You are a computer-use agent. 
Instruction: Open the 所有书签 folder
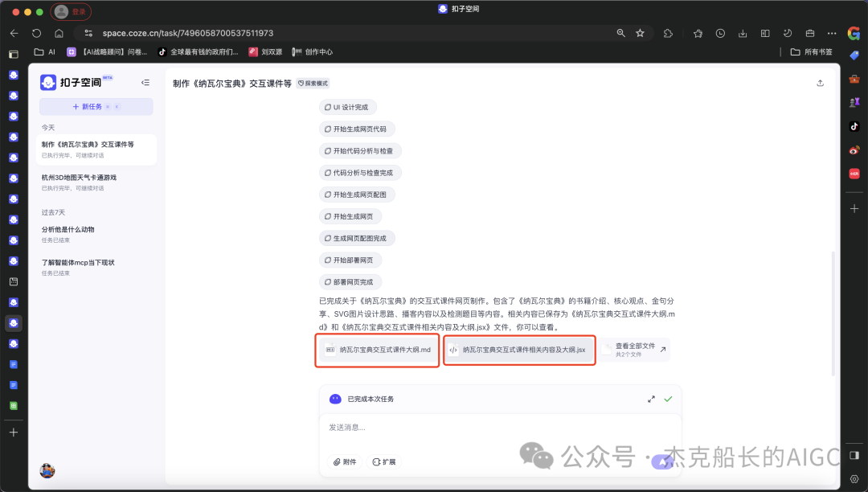[812, 52]
